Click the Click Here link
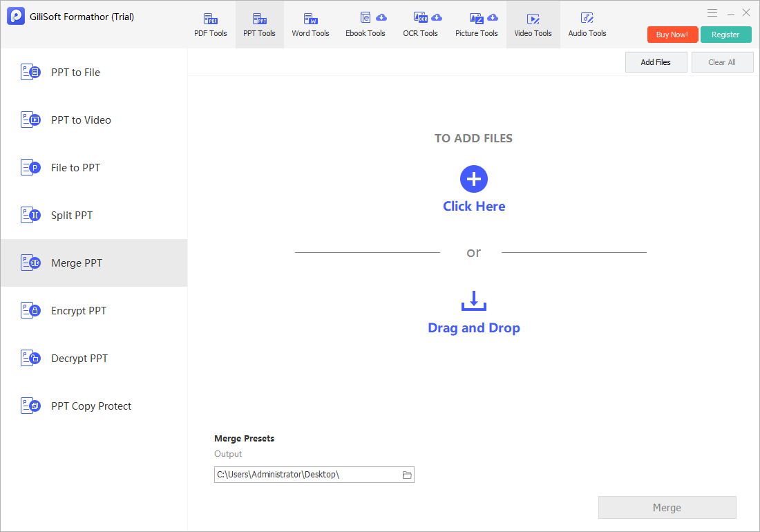Screen dimensions: 760x532 click(x=474, y=206)
